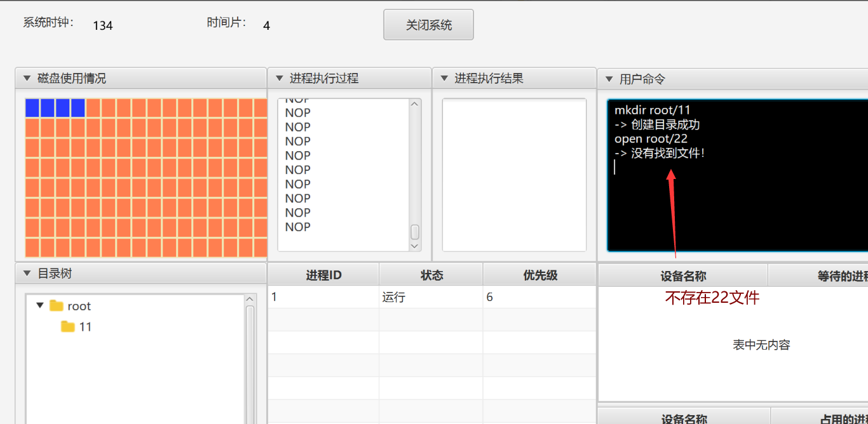
Task: Click the 'mkdir root/11' command line
Action: (x=653, y=110)
